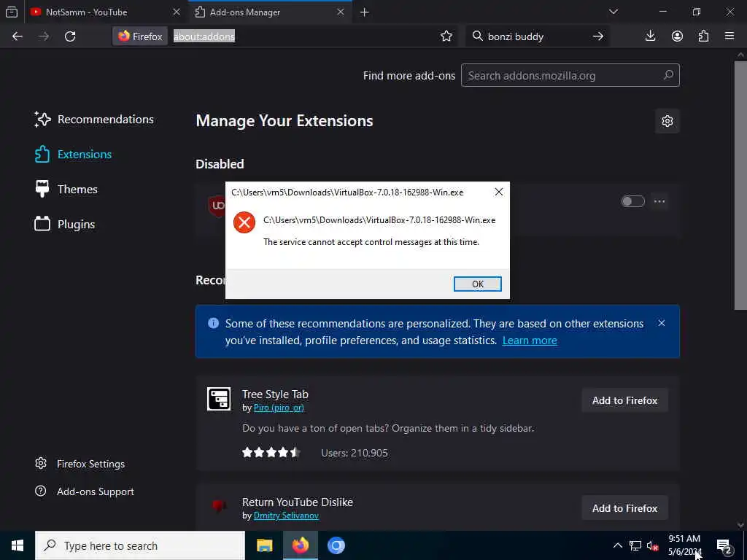Open the notification center icon
Viewport: 747px width, 560px height.
click(x=724, y=545)
